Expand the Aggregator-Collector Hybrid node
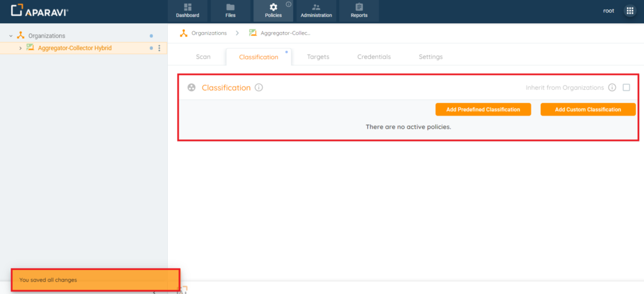The height and width of the screenshot is (294, 644). [x=21, y=48]
